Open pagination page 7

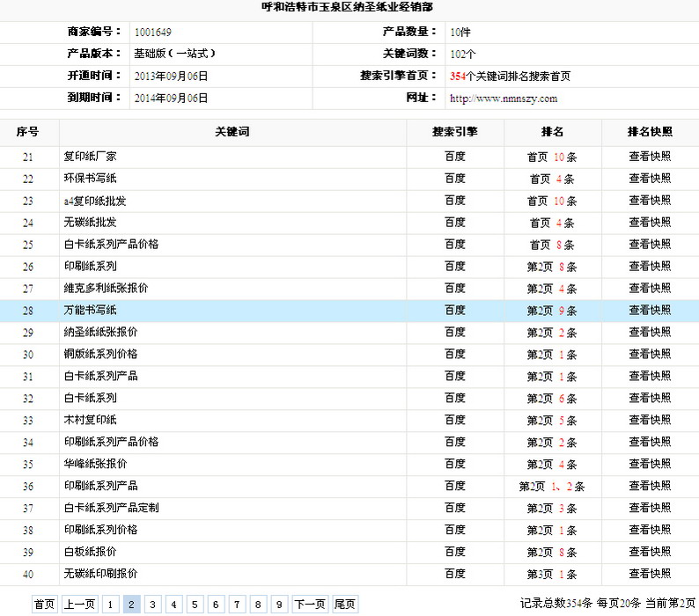point(237,604)
